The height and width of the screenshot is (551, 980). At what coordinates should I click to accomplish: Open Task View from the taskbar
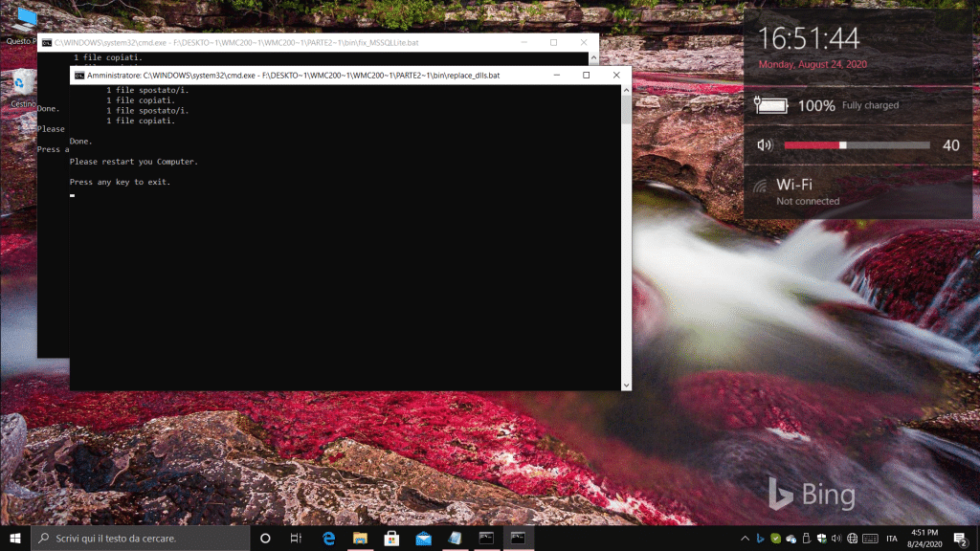pyautogui.click(x=297, y=539)
